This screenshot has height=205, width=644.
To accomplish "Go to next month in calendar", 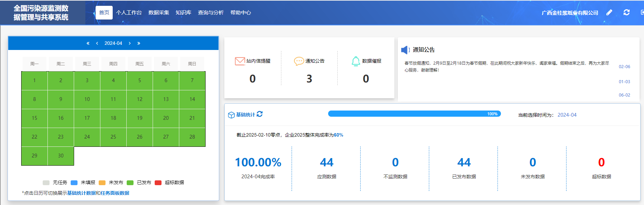I will pos(130,43).
